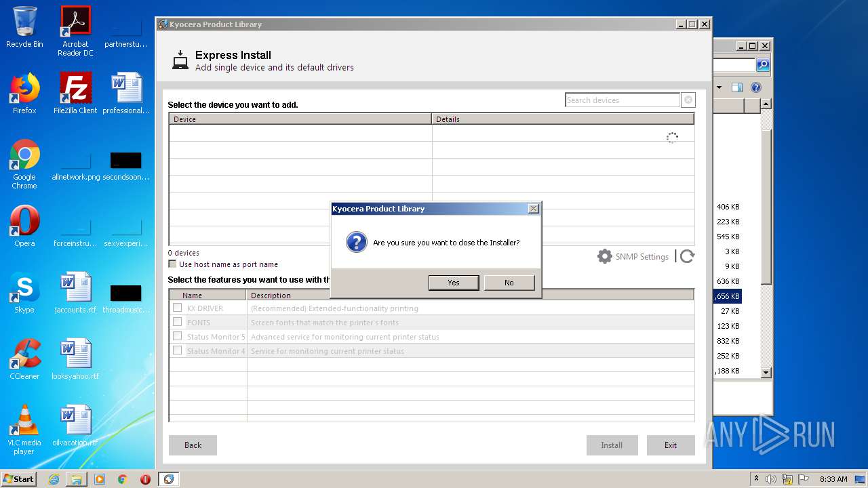Select the highlighted ,656 KB file row in Explorer
Viewport: 868px width, 488px height.
coord(728,296)
